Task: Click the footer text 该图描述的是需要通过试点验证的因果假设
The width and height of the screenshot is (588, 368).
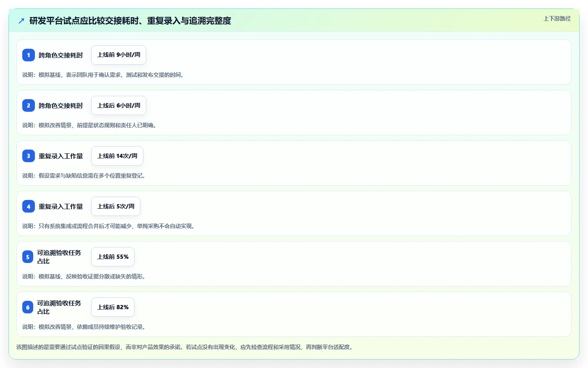Action: coord(185,347)
